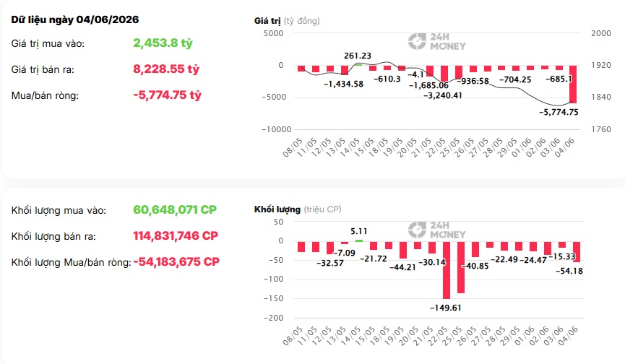Click the 08/05 date label on volume axis
This screenshot has height=364, width=625.
[293, 336]
